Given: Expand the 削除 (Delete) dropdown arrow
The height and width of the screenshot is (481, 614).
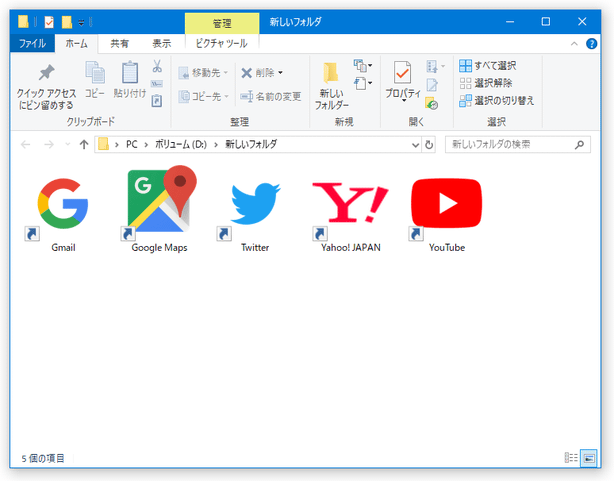Looking at the screenshot, I should click(280, 72).
